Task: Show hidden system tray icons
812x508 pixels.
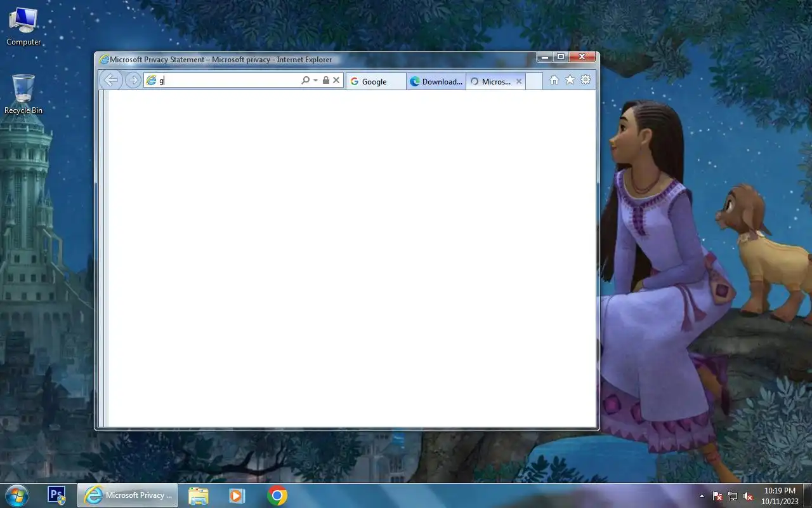Action: click(702, 496)
